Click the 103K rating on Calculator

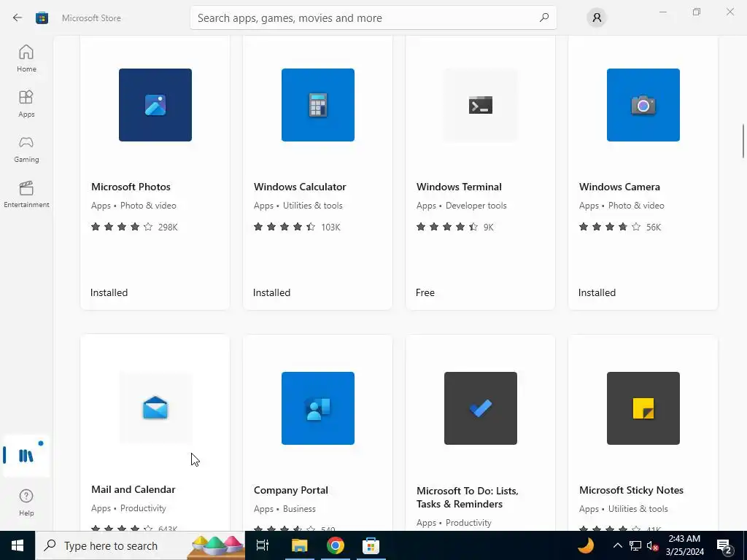[330, 227]
